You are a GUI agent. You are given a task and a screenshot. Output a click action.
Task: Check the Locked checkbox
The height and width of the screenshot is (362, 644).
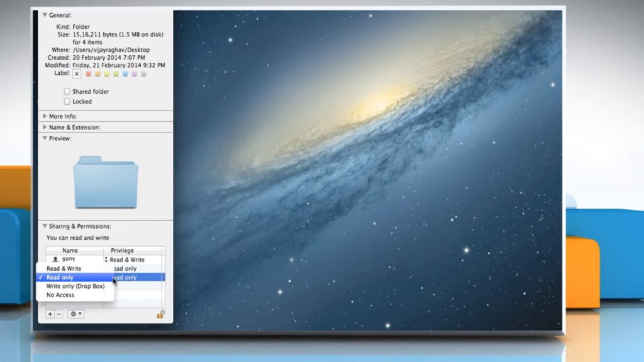[x=67, y=101]
